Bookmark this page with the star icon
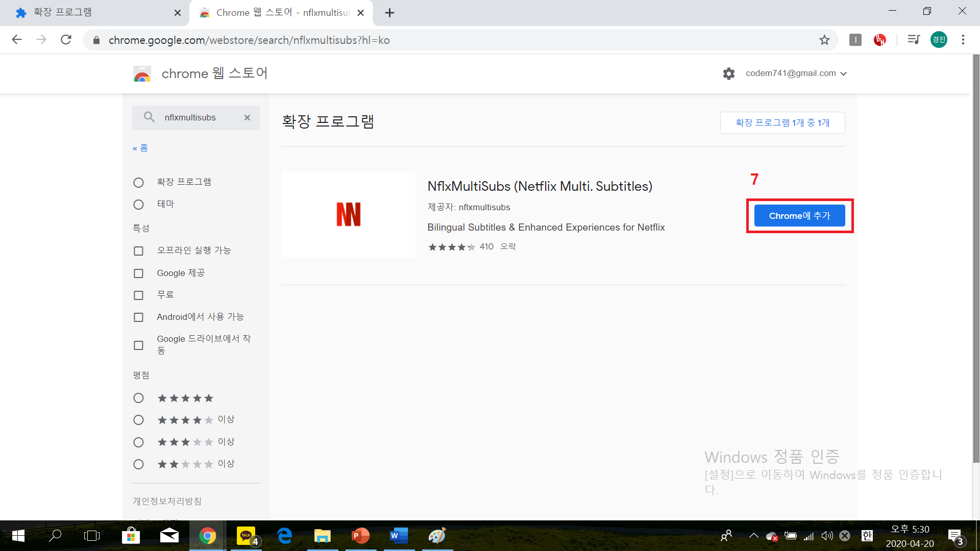This screenshot has width=980, height=551. (x=824, y=40)
